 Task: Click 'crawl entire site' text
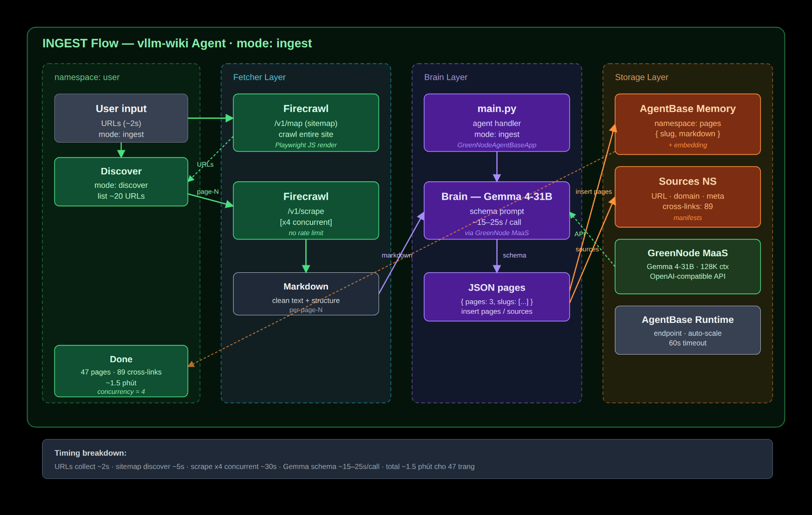[306, 134]
